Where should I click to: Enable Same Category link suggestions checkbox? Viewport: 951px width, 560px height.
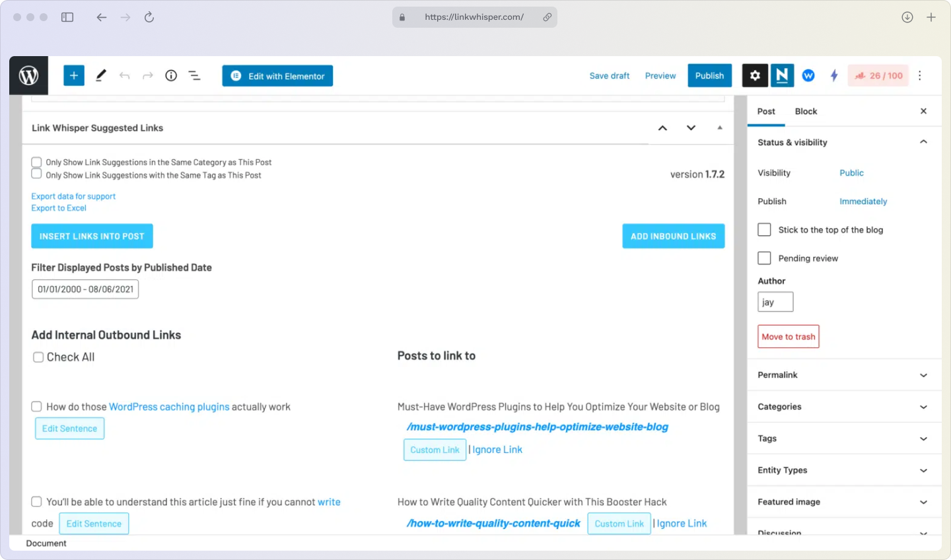pyautogui.click(x=37, y=162)
